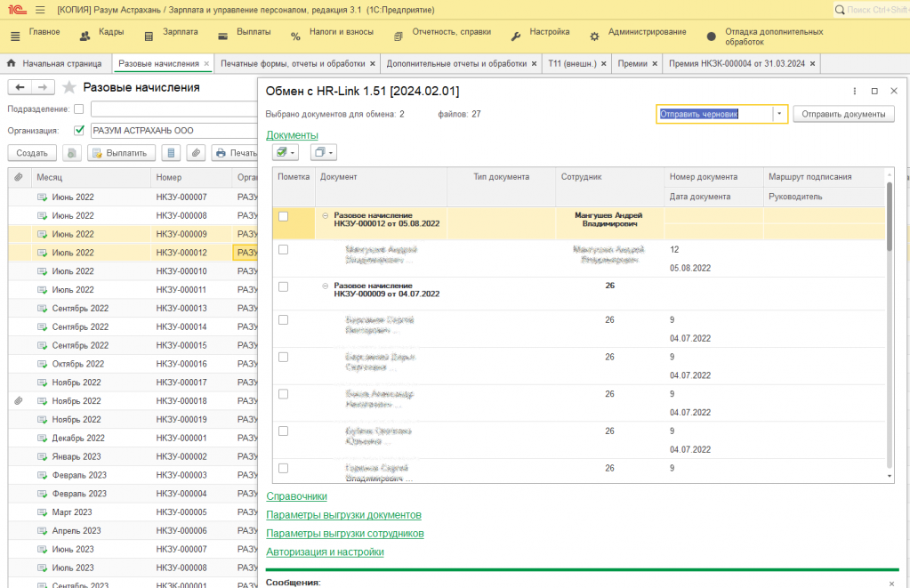Open the Авторизация и настройки link
The image size is (910, 588).
(325, 552)
